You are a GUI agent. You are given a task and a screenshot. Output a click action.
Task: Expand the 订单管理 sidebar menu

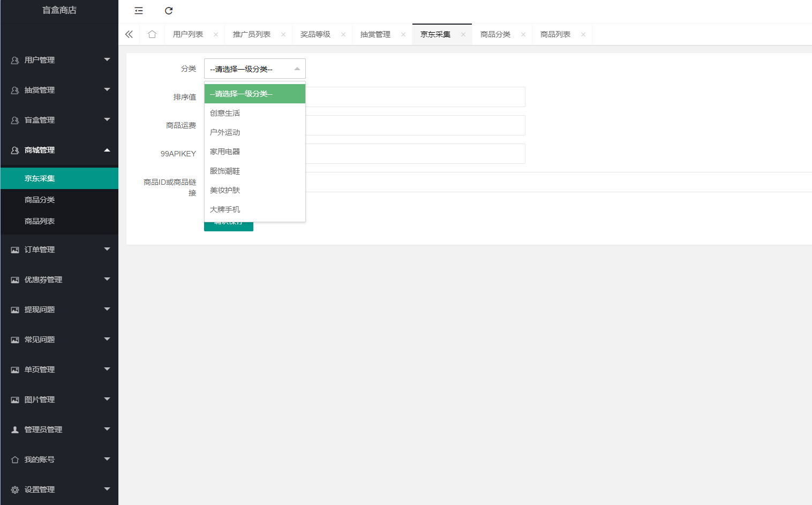click(59, 250)
